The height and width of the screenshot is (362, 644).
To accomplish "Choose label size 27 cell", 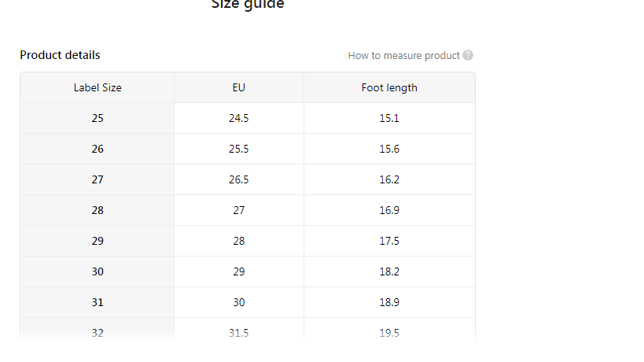I will 98,179.
